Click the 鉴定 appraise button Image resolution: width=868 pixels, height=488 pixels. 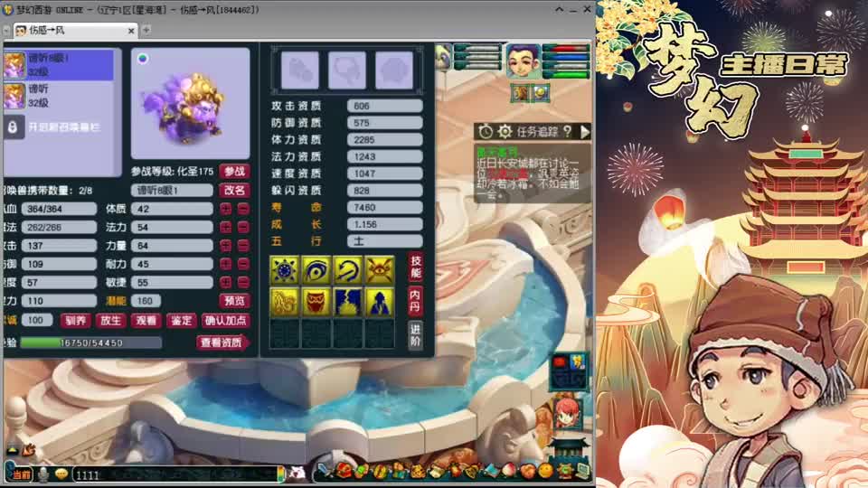coord(181,320)
